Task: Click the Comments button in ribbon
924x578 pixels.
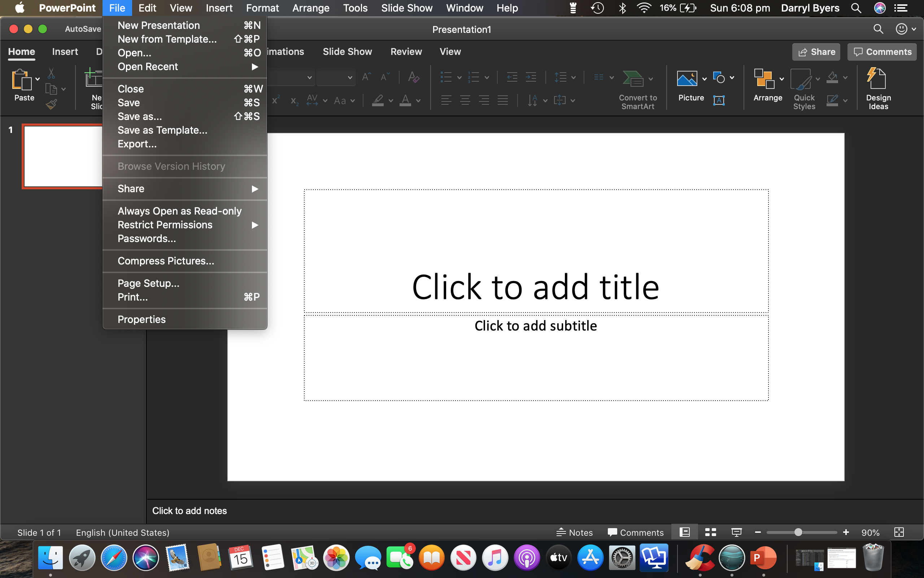Action: 882,52
